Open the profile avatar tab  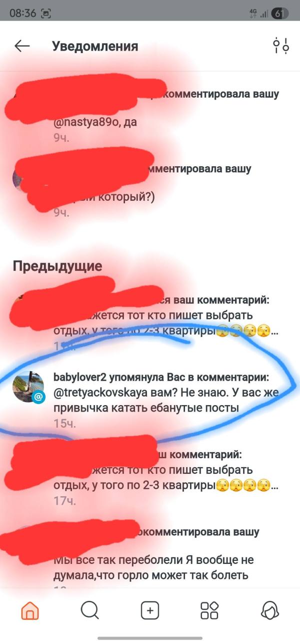(x=270, y=610)
